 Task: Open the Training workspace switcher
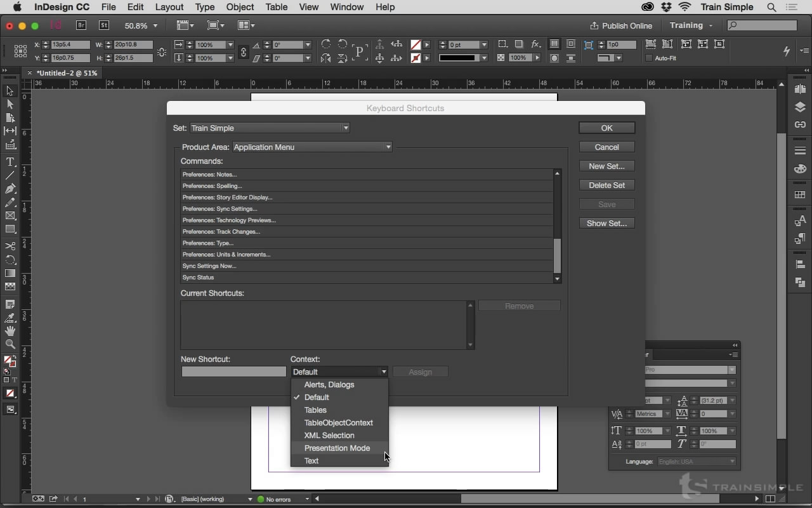[x=691, y=25]
